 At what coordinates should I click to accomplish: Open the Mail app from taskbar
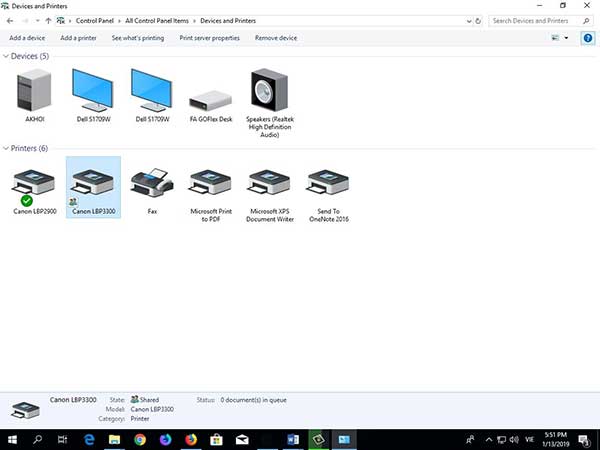click(x=242, y=440)
